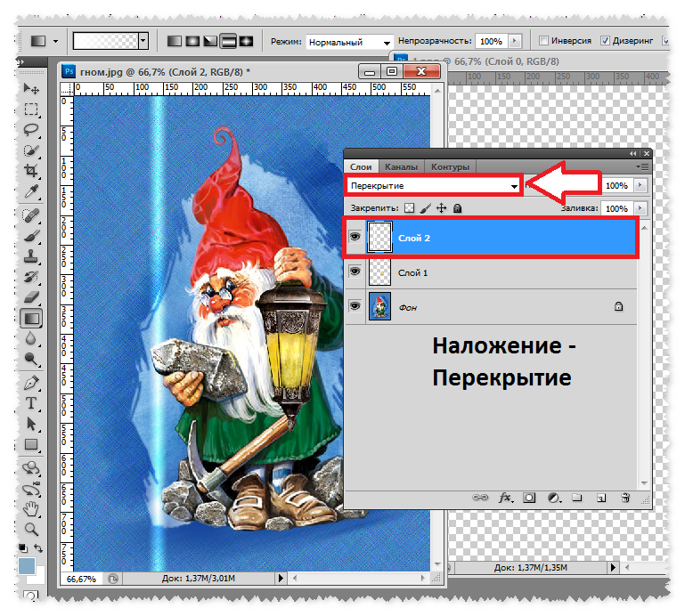Choose the diamond gradient style
The image size is (685, 616).
click(x=246, y=42)
